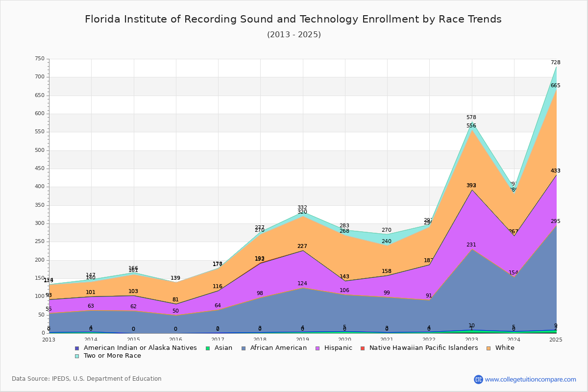Image resolution: width=588 pixels, height=392 pixels.
Task: Toggle the White legend entry
Action: [x=500, y=348]
